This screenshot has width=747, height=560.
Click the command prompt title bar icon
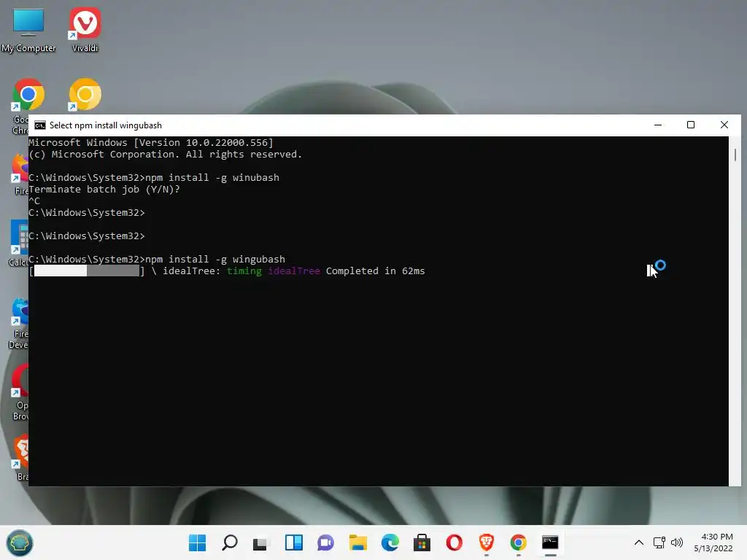pyautogui.click(x=40, y=125)
